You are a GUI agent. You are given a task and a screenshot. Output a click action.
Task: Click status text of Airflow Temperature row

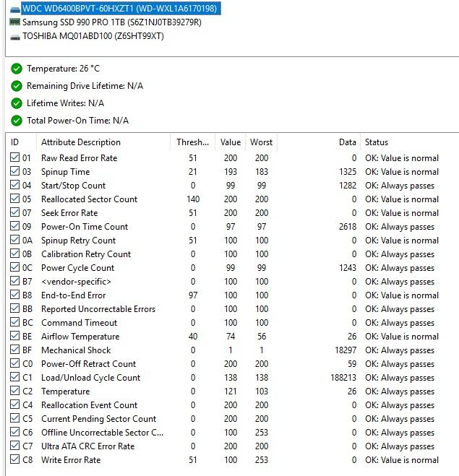402,337
